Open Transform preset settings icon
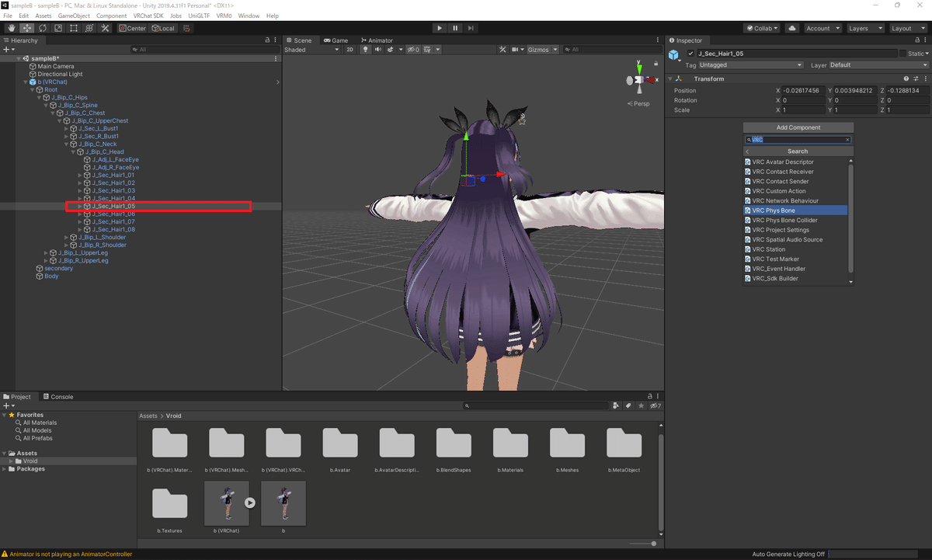 [x=916, y=78]
